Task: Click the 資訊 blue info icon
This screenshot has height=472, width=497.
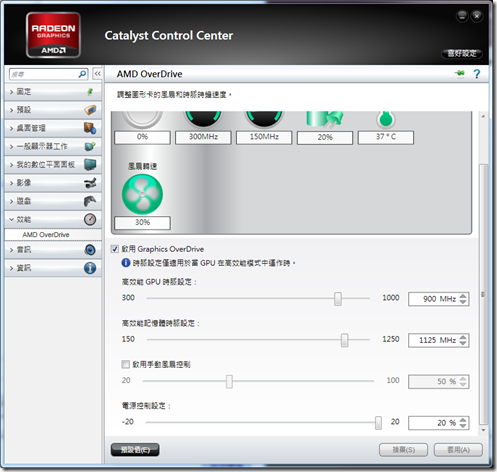Action: (90, 268)
